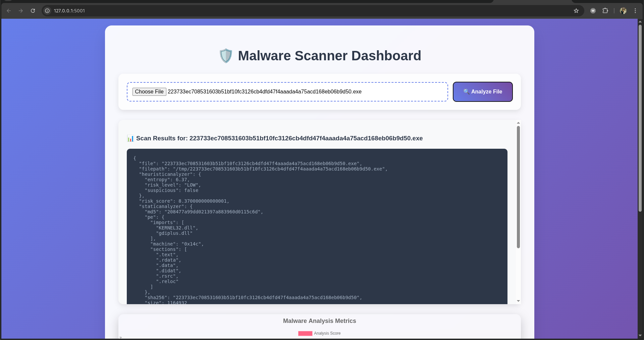Screen dimensions: 644x340
Task: Open browser extensions puzzle icon
Action: click(605, 11)
